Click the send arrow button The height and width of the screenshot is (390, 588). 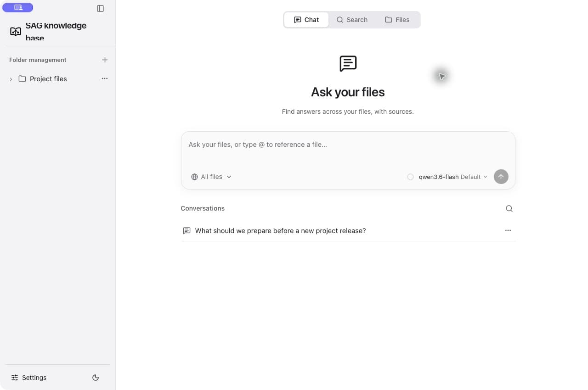501,177
